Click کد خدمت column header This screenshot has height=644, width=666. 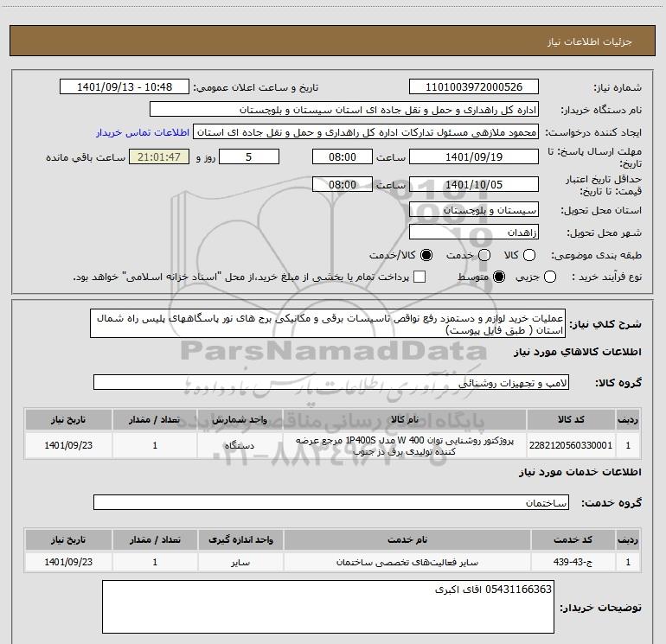click(573, 539)
